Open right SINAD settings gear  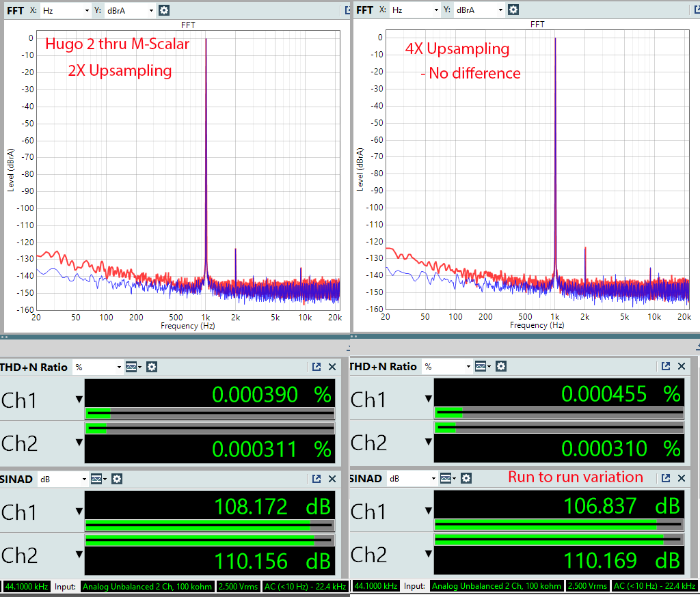(466, 478)
